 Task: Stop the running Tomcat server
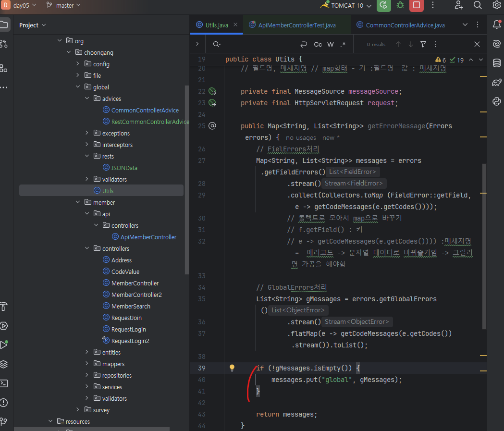[416, 5]
